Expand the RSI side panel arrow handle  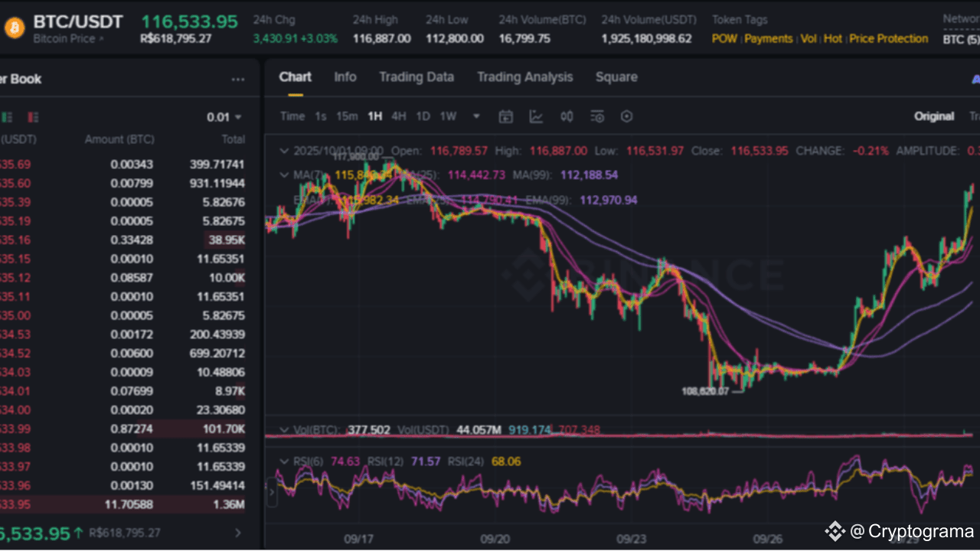272,492
